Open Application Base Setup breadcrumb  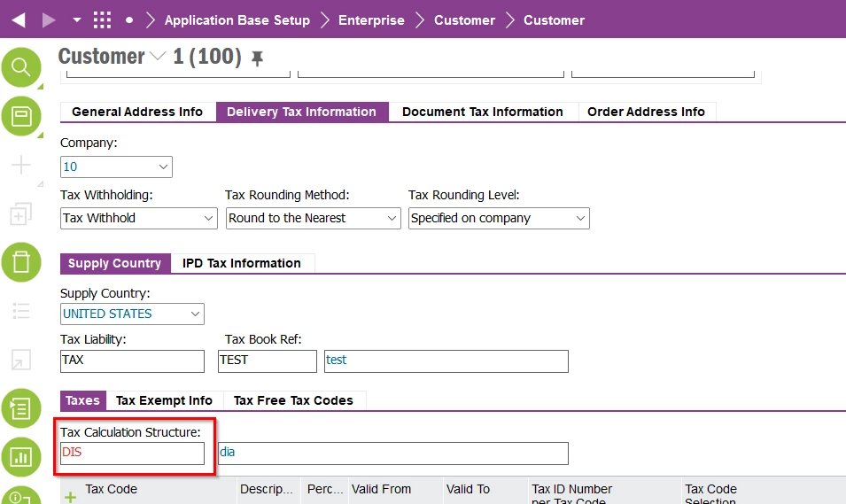[237, 20]
